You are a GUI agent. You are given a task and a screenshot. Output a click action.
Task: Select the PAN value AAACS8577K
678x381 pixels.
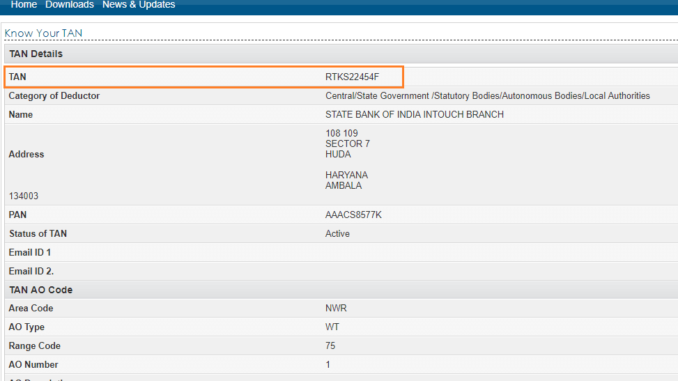(353, 215)
